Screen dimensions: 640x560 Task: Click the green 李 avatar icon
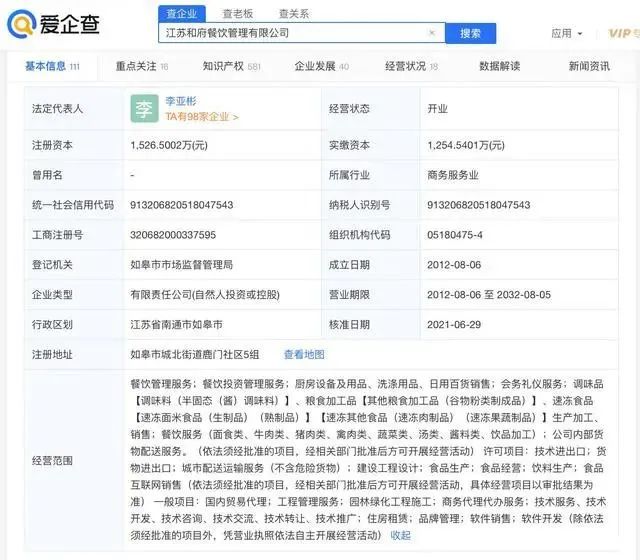click(x=144, y=109)
